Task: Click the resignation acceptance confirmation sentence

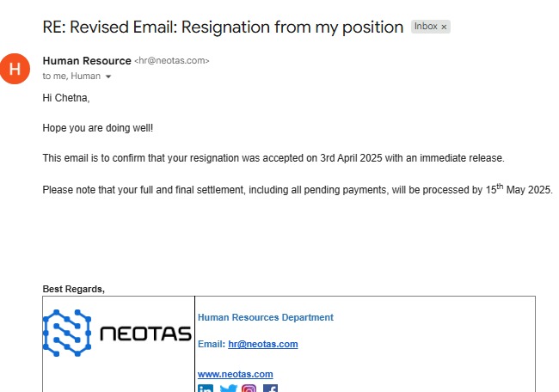Action: point(273,158)
